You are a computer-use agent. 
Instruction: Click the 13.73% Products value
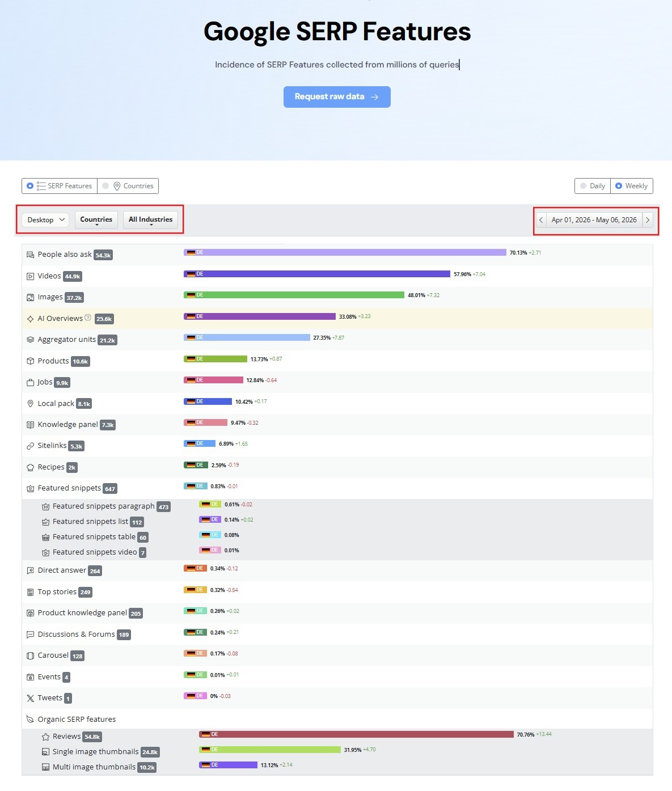(259, 359)
